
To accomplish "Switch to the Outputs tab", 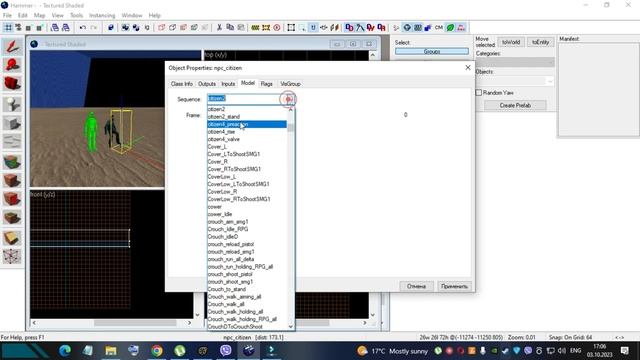I will (207, 84).
